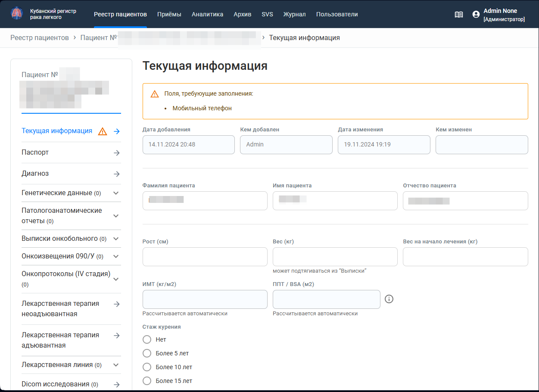Click the arrow icon next to Диагноз

pos(116,174)
